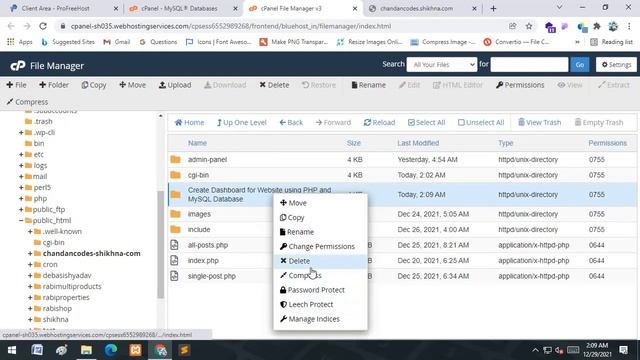640x360 pixels.
Task: Choose Manage Indices in context menu
Action: coord(320,319)
